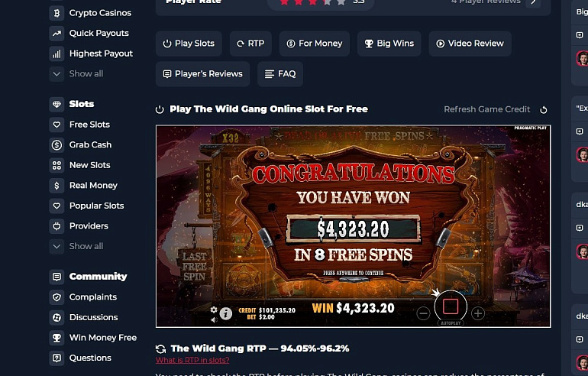This screenshot has width=588, height=376.
Task: Follow the 'What is RTP in slots?' link
Action: [192, 360]
